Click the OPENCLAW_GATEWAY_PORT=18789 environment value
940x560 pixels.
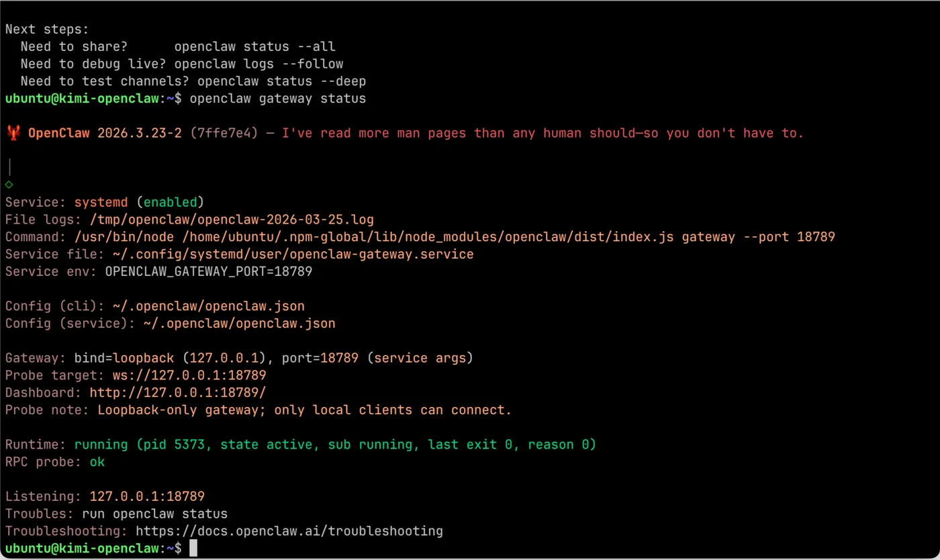click(x=208, y=271)
